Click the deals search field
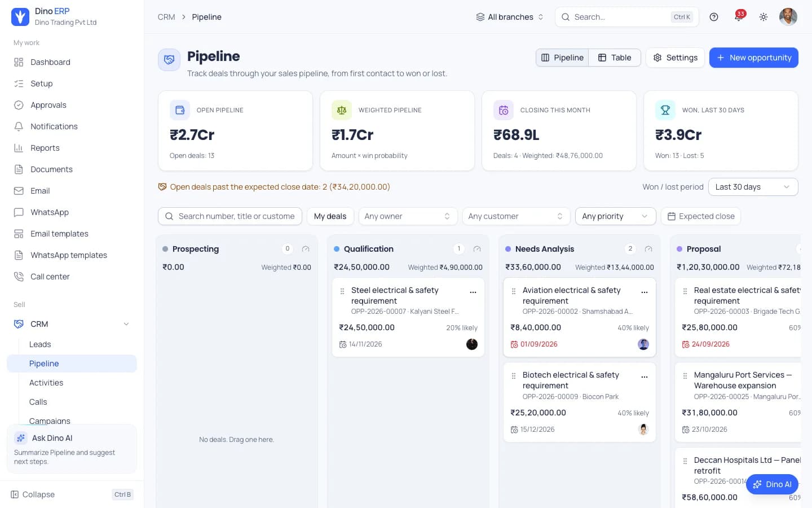This screenshot has height=508, width=812. tap(230, 216)
